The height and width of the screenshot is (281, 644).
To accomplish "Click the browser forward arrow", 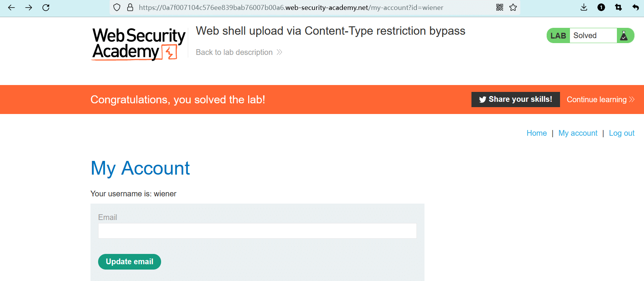I will (29, 8).
